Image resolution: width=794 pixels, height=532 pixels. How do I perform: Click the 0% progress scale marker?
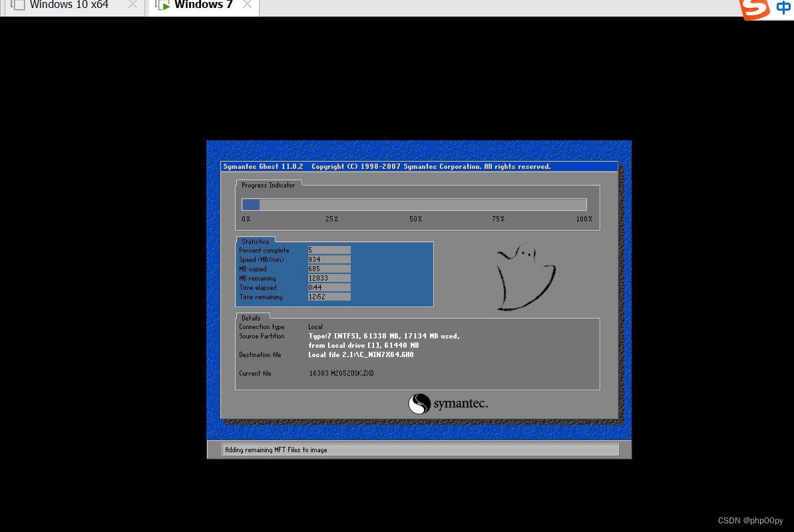[x=246, y=219]
